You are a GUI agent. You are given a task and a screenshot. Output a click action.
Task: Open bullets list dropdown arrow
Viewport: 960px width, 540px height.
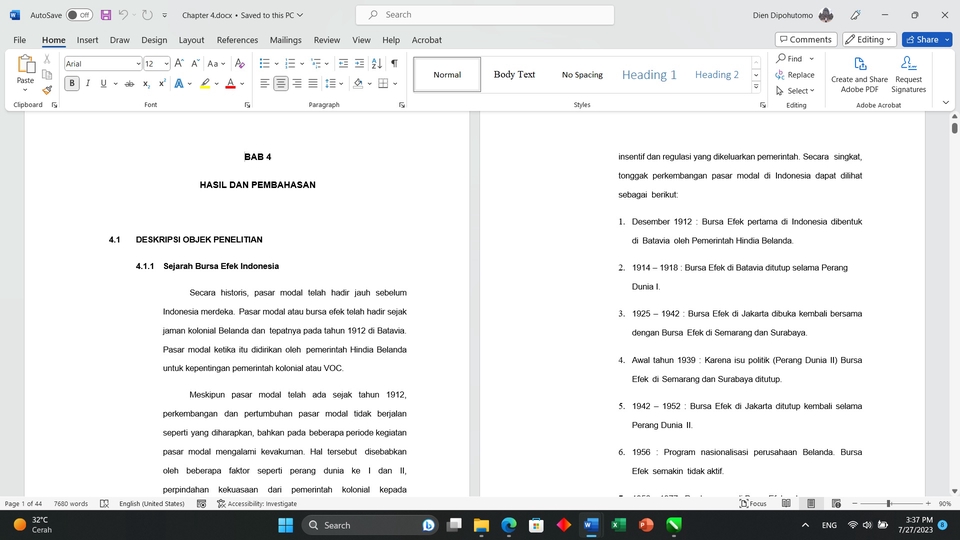point(276,64)
